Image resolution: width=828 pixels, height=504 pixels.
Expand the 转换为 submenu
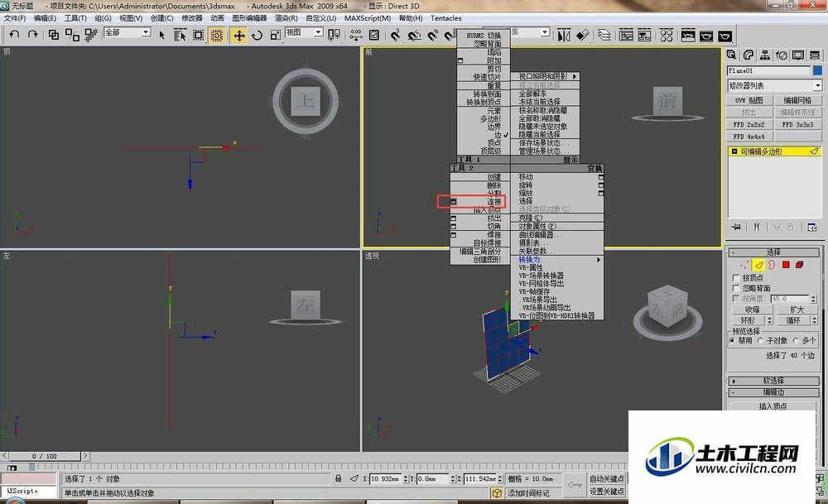pos(557,260)
